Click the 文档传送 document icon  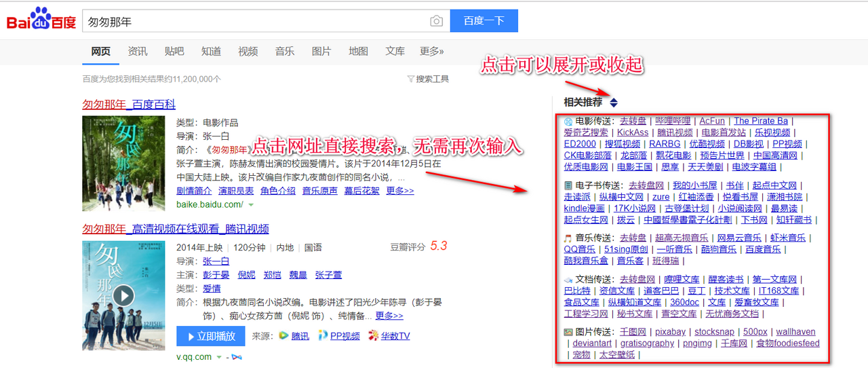pos(568,280)
